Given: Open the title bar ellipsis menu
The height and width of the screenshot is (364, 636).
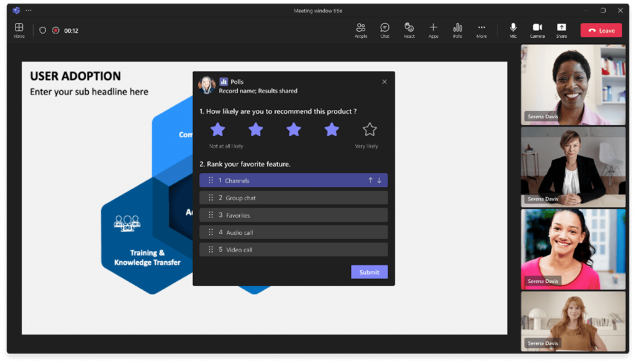Looking at the screenshot, I should (29, 11).
